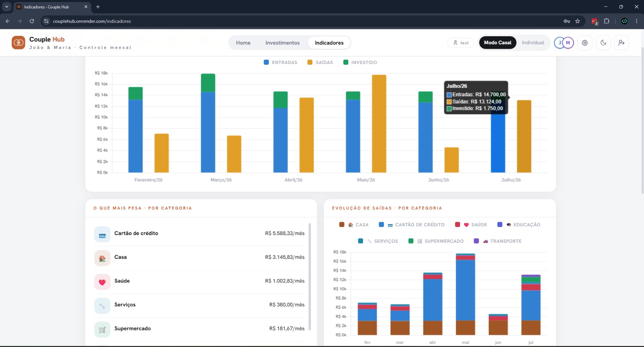The height and width of the screenshot is (347, 644).
Task: Click the R$ 3.145,83/mês value
Action: pos(285,257)
